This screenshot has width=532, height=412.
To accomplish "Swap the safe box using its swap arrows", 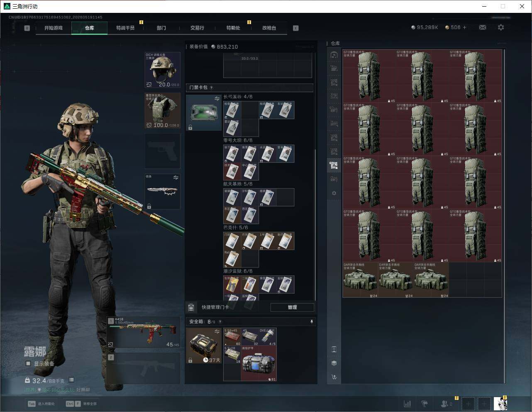I will 217,331.
